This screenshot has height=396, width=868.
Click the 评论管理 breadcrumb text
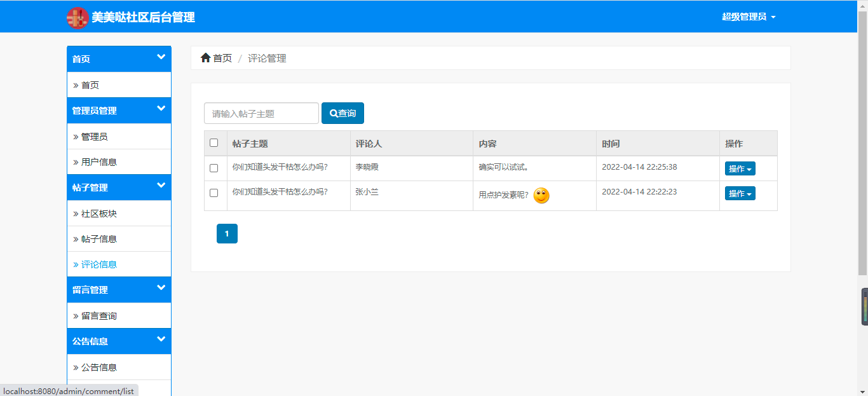coord(267,58)
